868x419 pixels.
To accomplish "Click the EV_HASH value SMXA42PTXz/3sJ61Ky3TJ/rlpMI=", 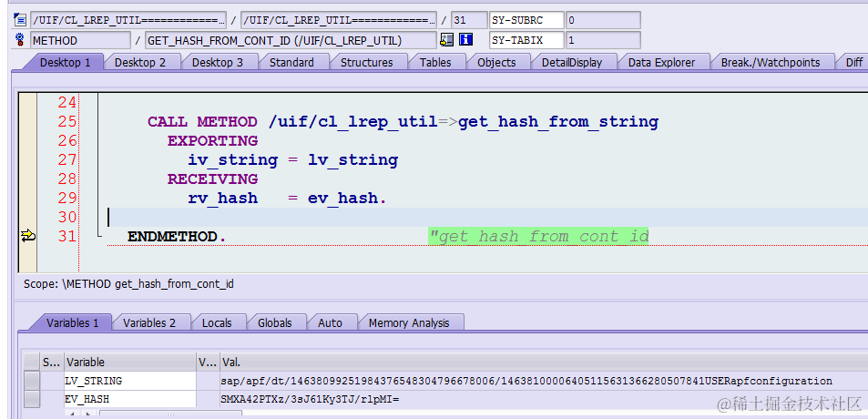I will coord(310,399).
